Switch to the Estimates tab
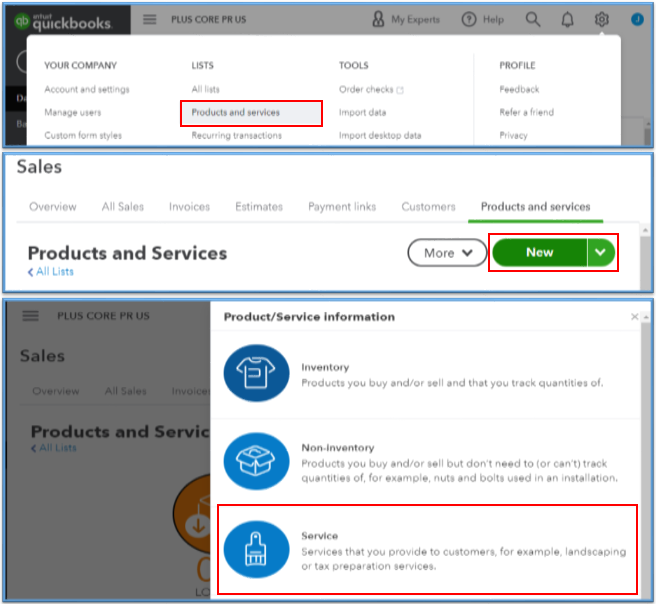This screenshot has width=656, height=604. pyautogui.click(x=258, y=207)
